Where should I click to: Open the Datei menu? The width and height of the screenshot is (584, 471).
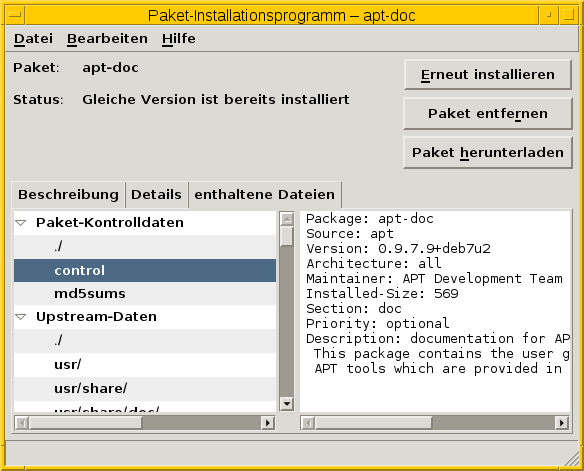coord(33,39)
